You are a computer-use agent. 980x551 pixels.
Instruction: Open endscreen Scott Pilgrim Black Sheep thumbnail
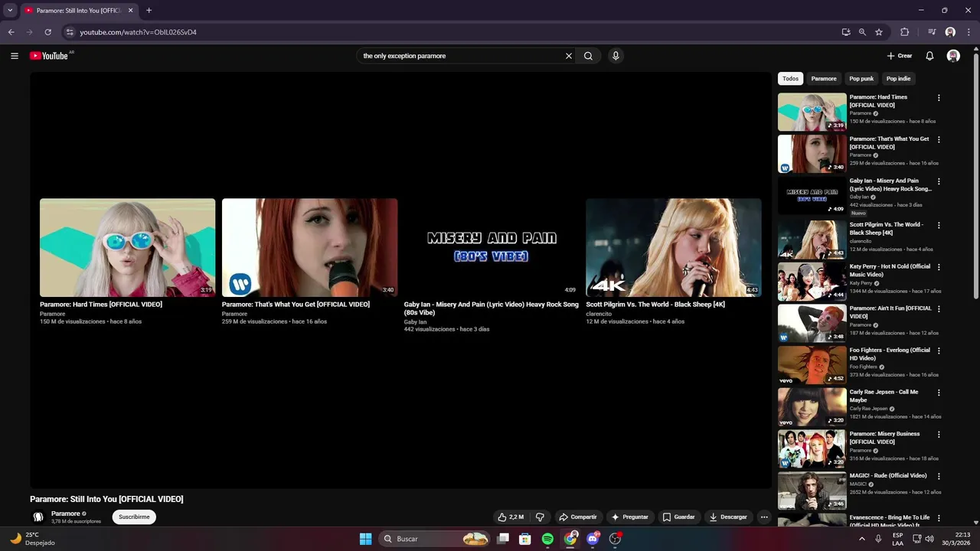[674, 248]
